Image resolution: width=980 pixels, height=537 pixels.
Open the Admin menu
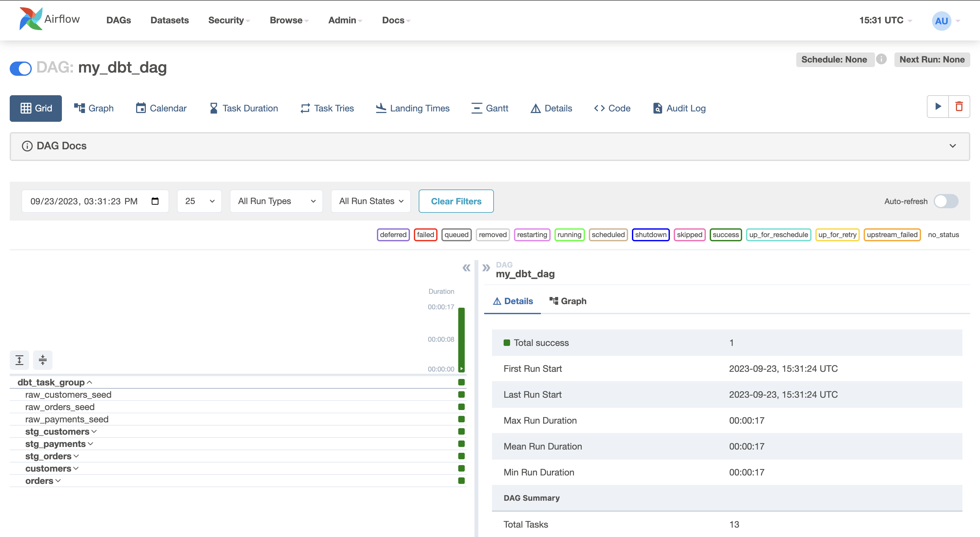[x=345, y=20]
